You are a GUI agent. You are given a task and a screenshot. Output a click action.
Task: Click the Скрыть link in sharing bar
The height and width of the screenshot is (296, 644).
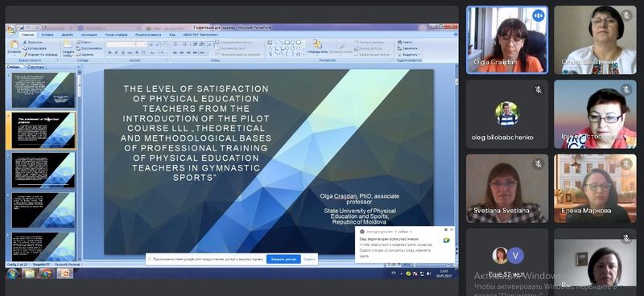pos(309,259)
